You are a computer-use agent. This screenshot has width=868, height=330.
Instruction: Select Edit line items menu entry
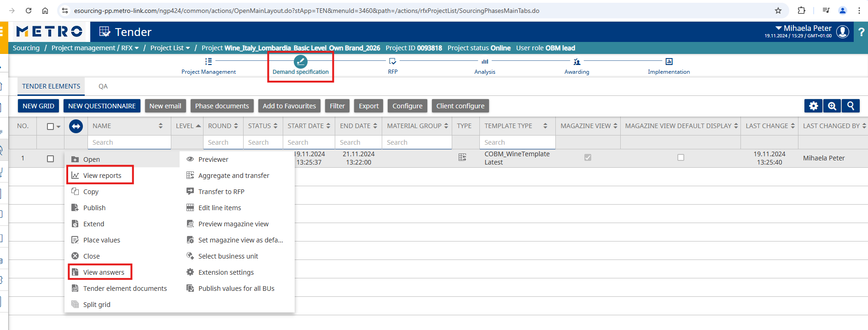pos(220,208)
